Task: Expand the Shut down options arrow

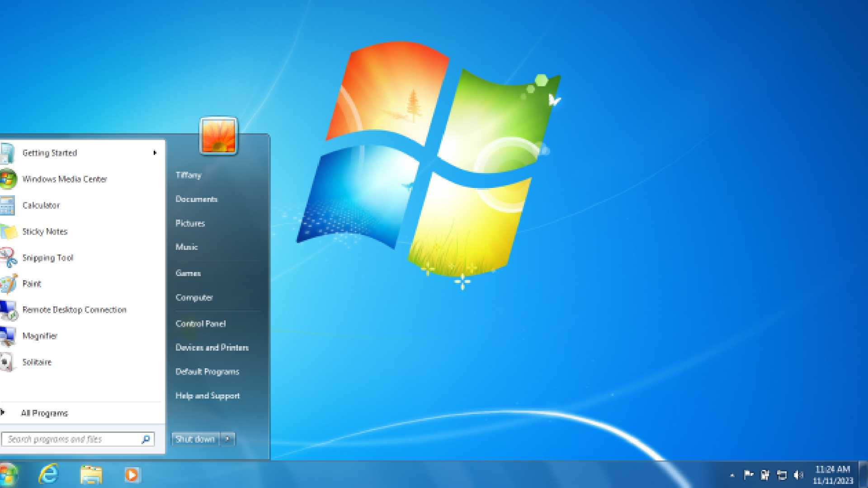Action: (x=228, y=439)
